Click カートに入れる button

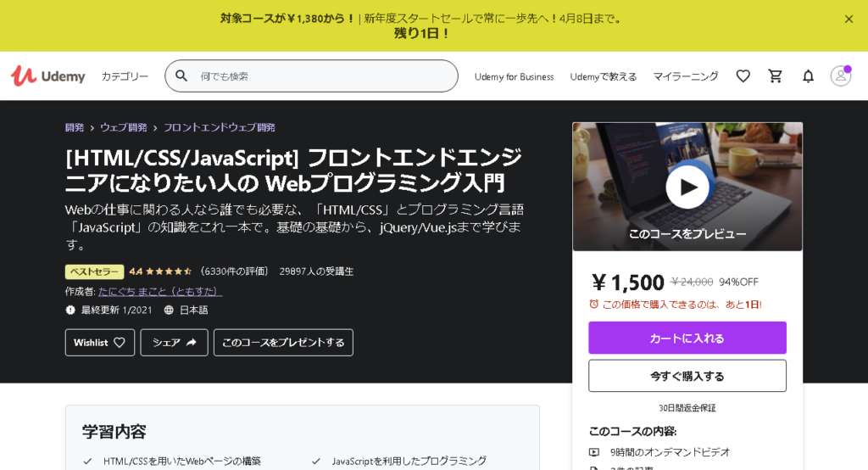click(687, 339)
